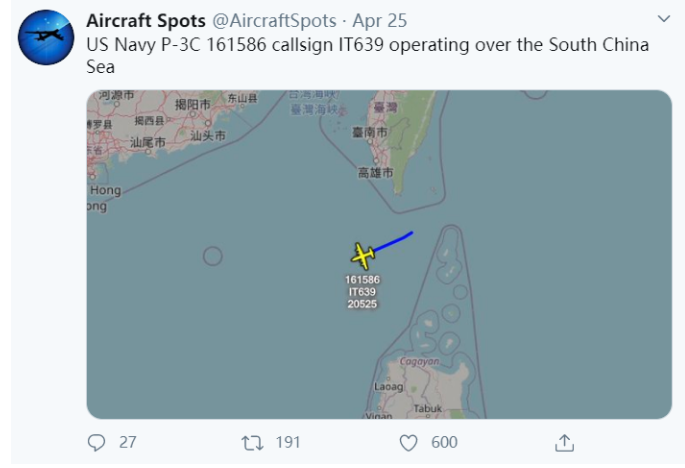Click the 191 retweets count

[x=288, y=442]
